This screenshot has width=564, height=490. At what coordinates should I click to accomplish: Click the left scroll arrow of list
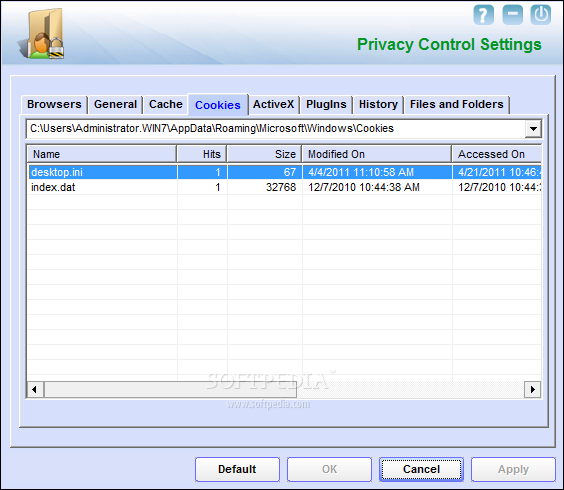click(x=35, y=389)
